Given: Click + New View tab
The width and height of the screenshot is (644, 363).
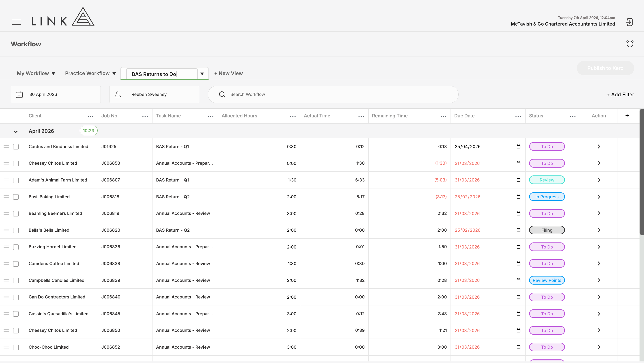Looking at the screenshot, I should tap(228, 73).
